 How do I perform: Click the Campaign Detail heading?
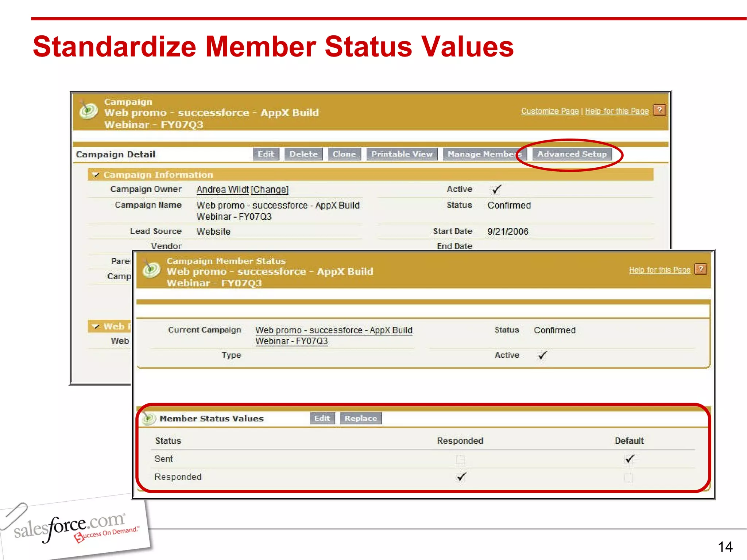[x=116, y=155]
